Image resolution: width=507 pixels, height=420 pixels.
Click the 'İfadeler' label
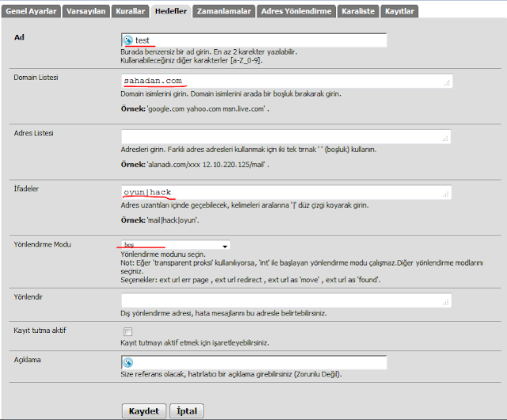click(x=26, y=189)
